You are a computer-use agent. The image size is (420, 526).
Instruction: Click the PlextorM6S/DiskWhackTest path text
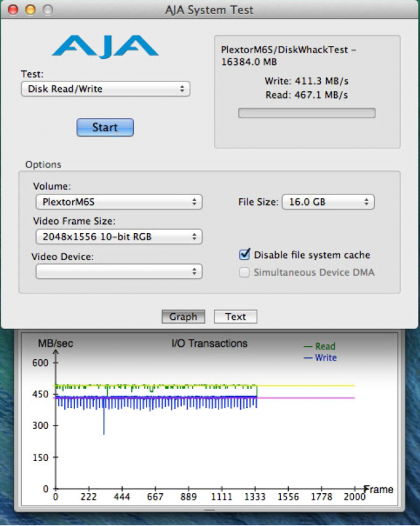(288, 50)
